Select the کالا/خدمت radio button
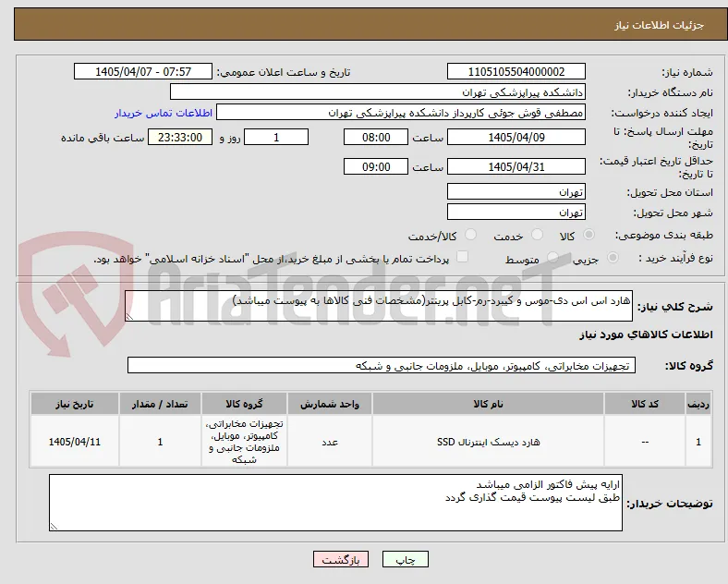Screen dimensions: 728x584 coord(471,235)
